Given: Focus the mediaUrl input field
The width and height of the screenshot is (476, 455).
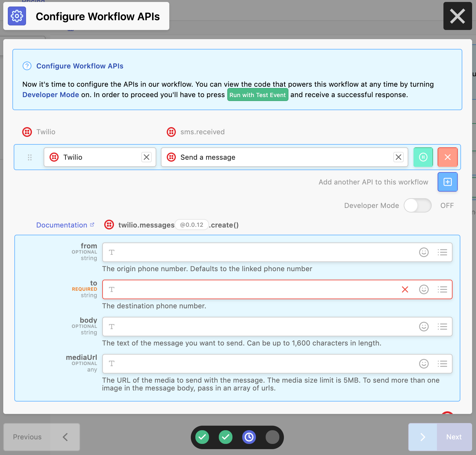Looking at the screenshot, I should point(277,364).
